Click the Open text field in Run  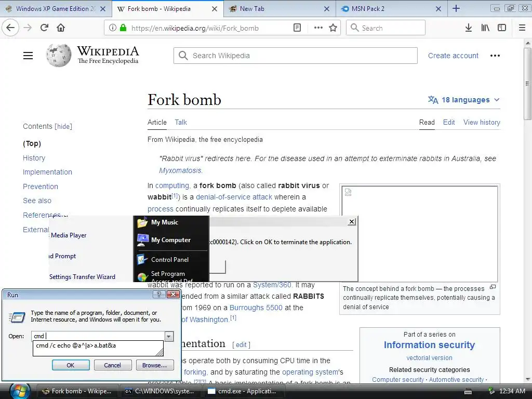coord(98,336)
